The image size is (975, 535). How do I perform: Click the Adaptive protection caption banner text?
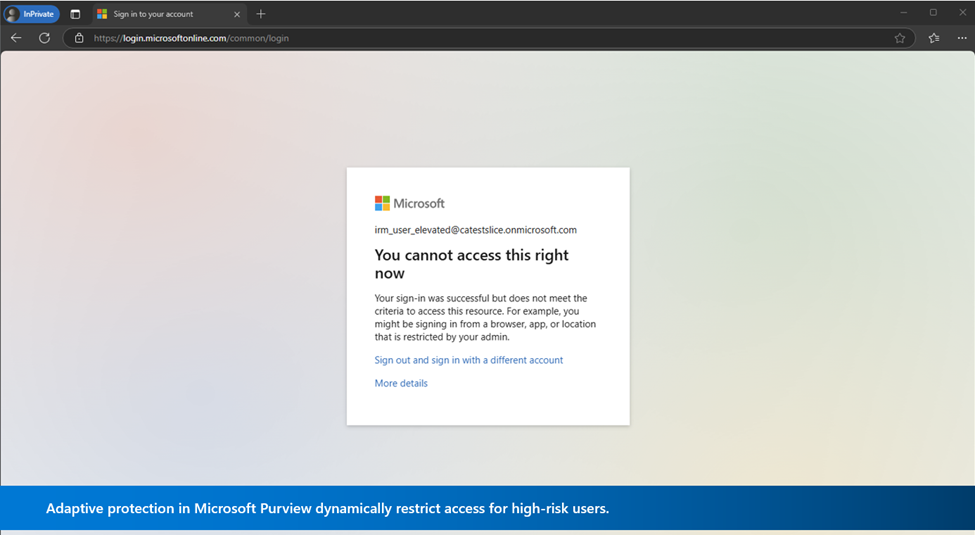(328, 508)
